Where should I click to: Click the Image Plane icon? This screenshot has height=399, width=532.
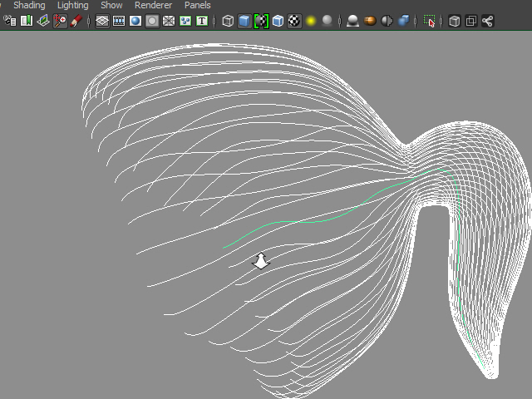[x=43, y=21]
